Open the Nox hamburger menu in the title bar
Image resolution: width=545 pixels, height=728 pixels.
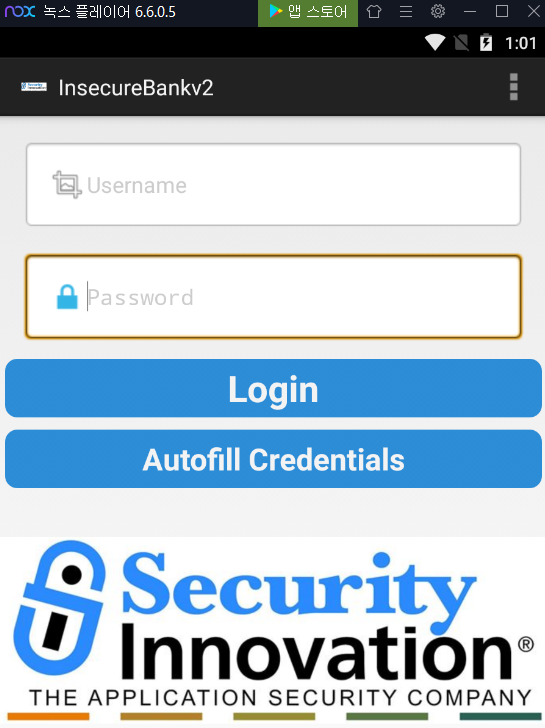[406, 11]
